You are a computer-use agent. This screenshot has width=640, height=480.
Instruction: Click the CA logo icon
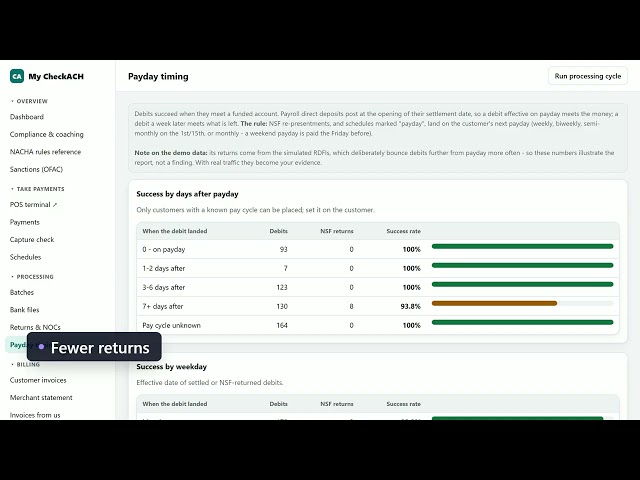click(17, 76)
